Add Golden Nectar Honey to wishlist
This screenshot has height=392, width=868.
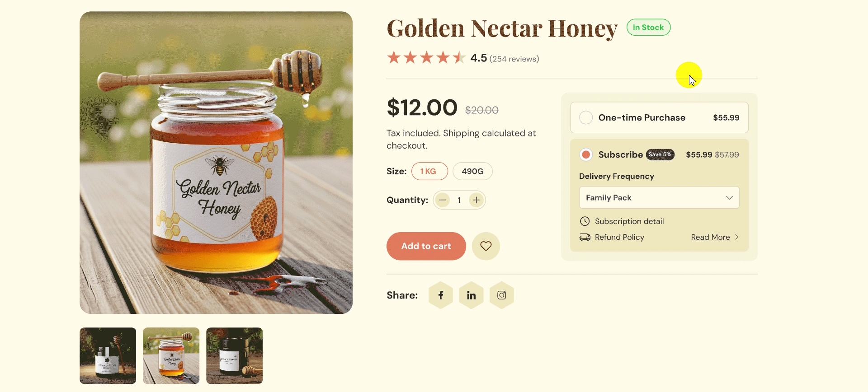(486, 246)
